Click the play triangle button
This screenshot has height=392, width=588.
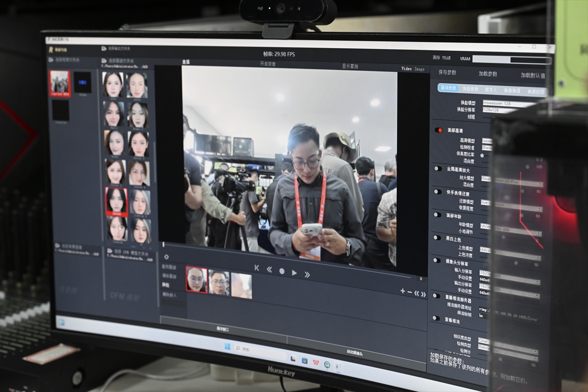[294, 273]
